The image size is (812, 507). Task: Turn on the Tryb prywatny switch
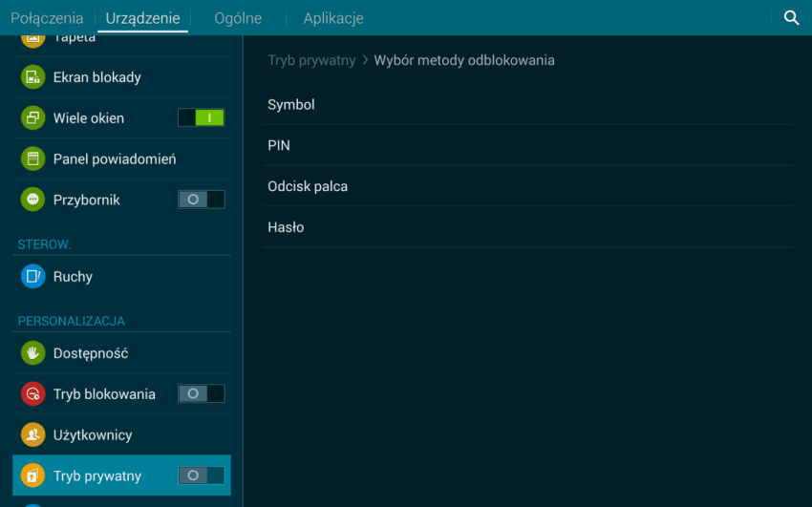202,475
